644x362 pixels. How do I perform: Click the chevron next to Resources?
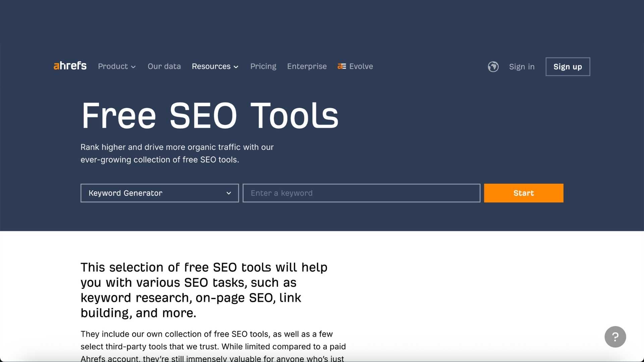coord(236,67)
